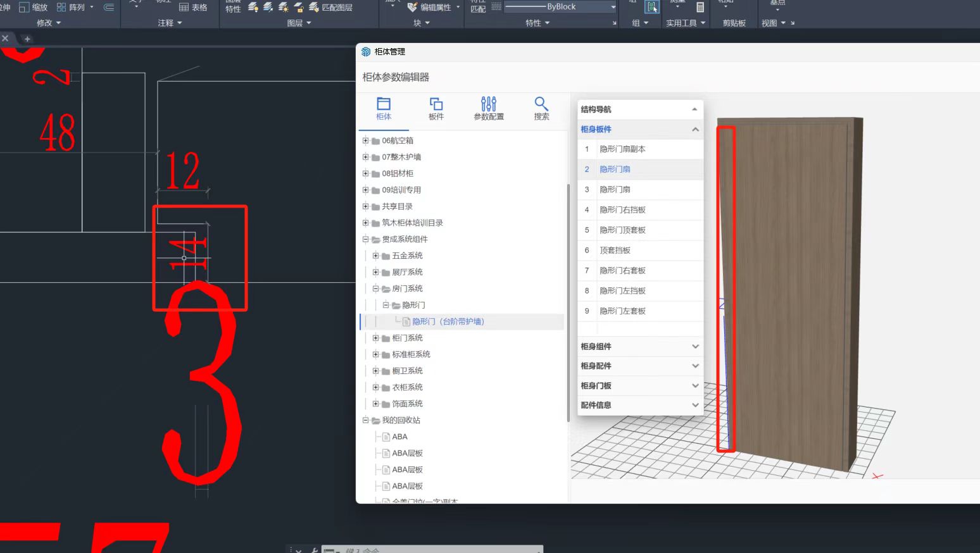Expand the 06航空箱 folder node
The image size is (980, 553).
click(x=365, y=140)
